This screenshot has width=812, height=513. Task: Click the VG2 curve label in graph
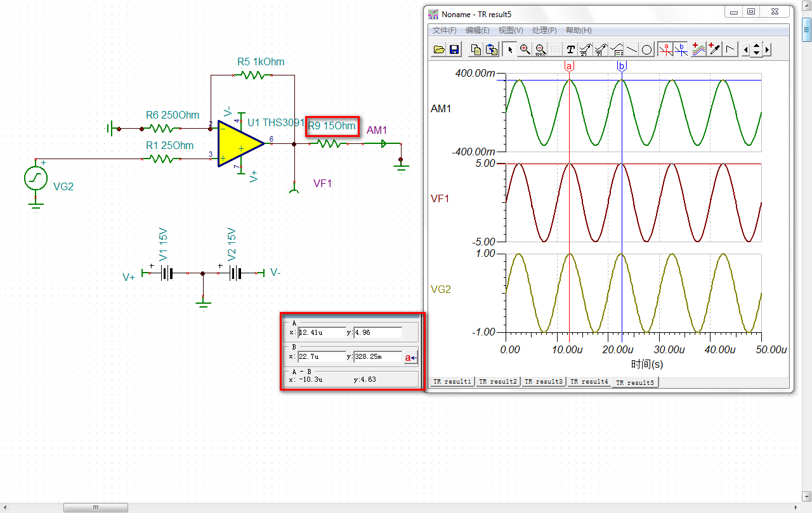coord(441,289)
